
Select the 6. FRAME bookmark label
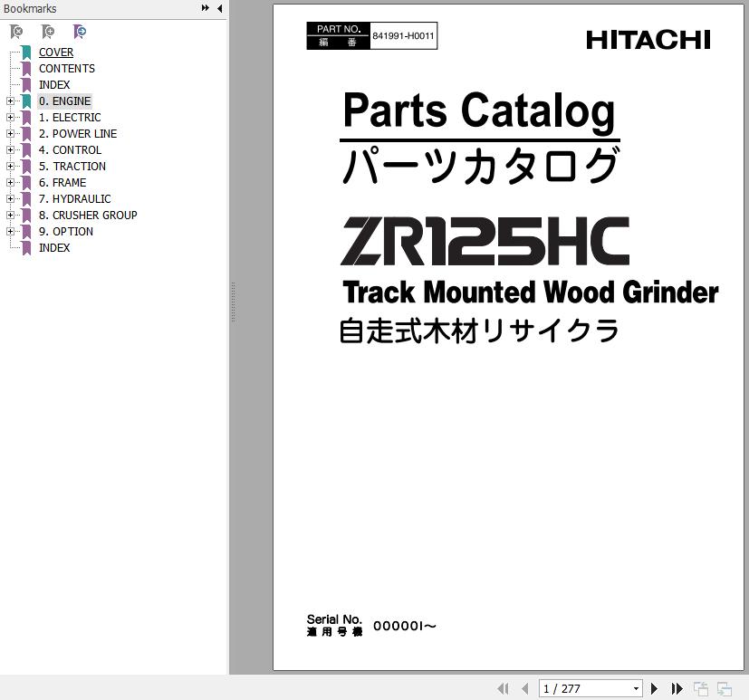point(62,182)
